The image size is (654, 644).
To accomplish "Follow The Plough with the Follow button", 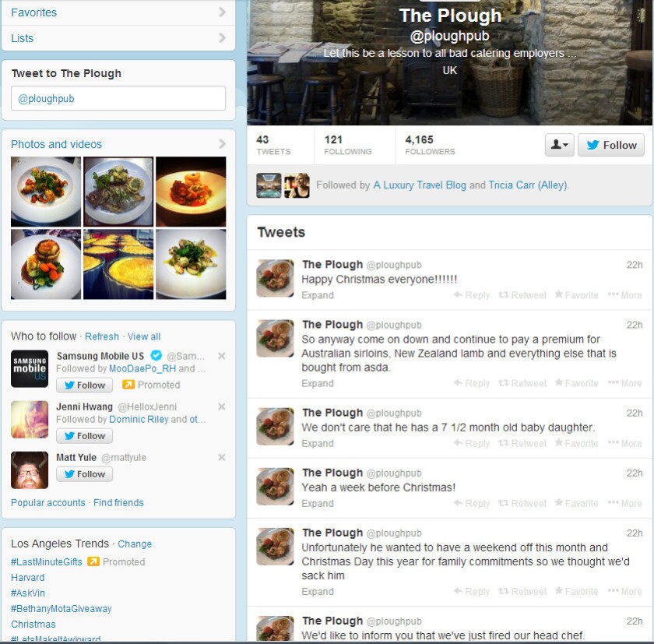I will 611,145.
